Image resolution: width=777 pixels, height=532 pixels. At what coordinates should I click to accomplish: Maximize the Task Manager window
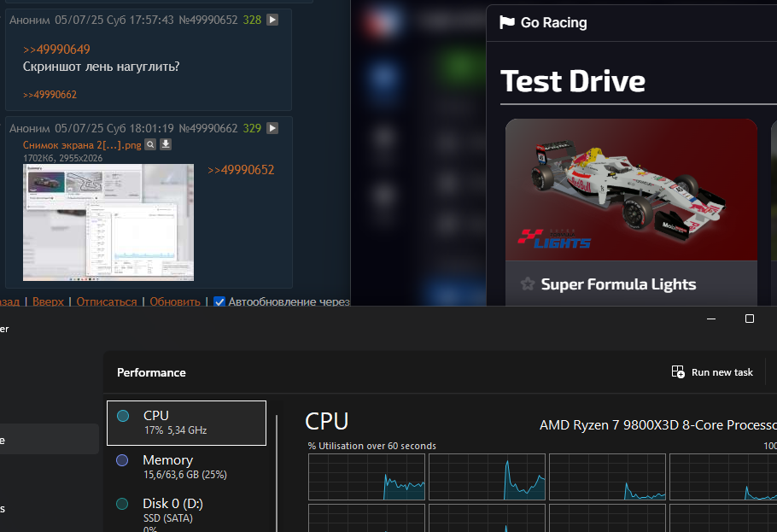click(x=750, y=319)
